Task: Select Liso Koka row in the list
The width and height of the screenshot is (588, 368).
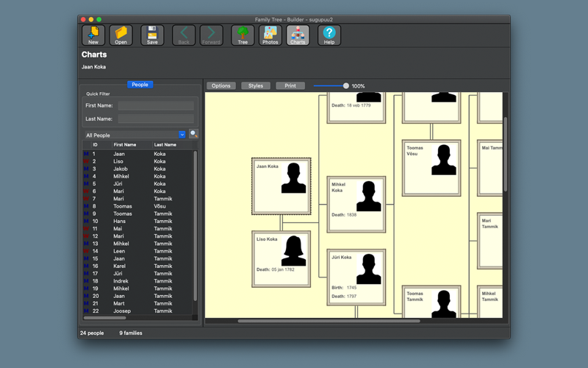Action: click(x=137, y=161)
